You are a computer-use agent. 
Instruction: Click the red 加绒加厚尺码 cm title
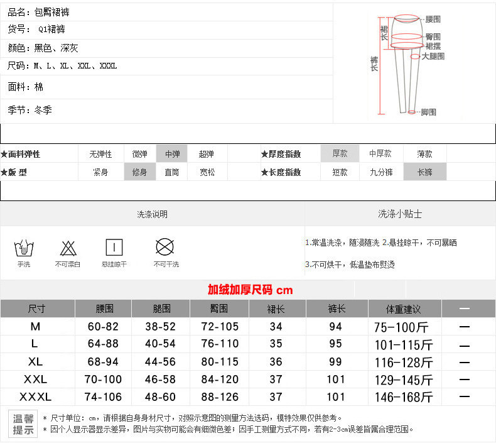(251, 290)
